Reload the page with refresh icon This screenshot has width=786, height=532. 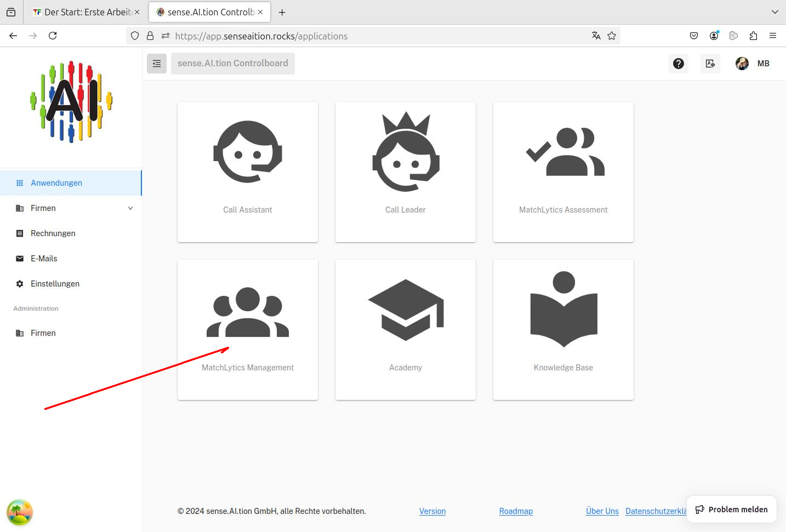[x=53, y=36]
